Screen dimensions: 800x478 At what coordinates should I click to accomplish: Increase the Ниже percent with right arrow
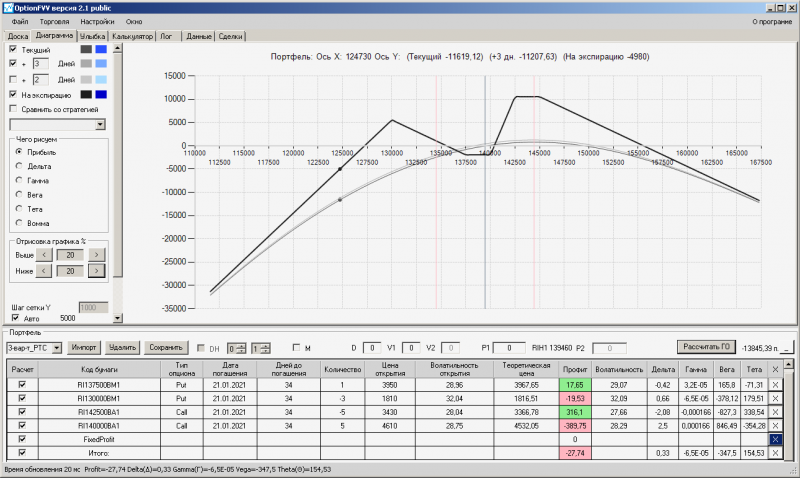coord(96,271)
